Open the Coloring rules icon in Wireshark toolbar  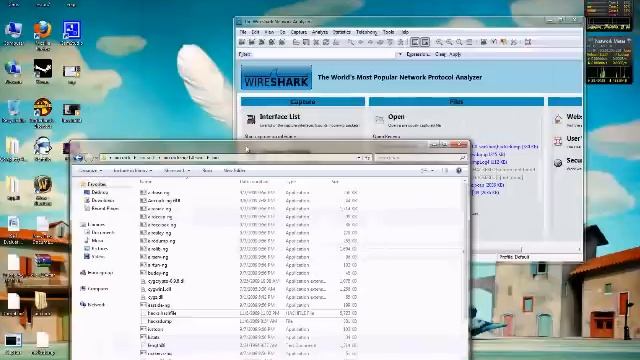pyautogui.click(x=504, y=42)
